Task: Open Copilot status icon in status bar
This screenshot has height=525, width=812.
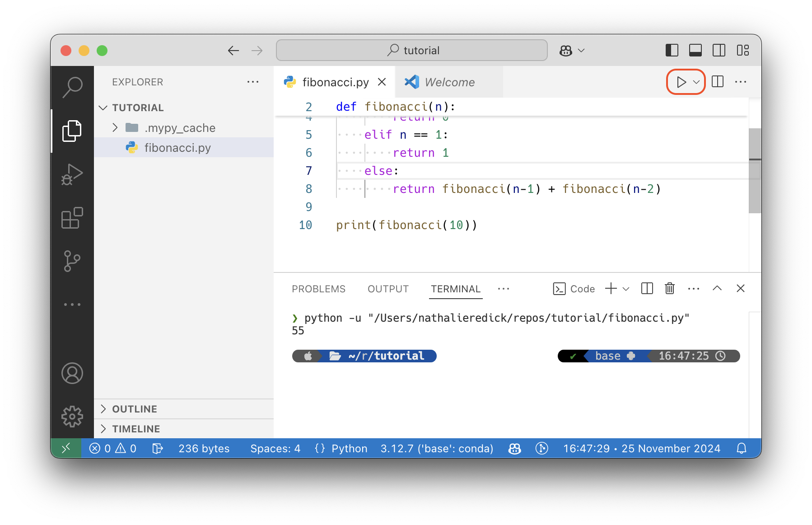Action: (x=515, y=448)
